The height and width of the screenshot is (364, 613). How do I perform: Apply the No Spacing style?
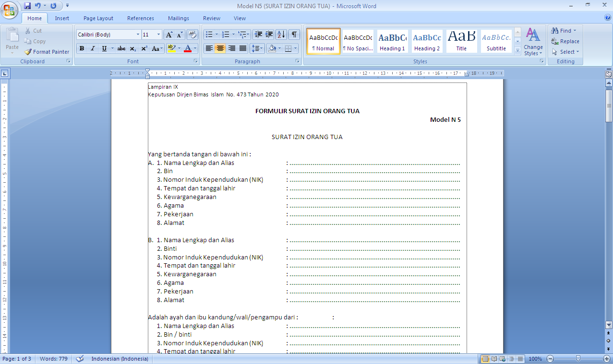[358, 41]
